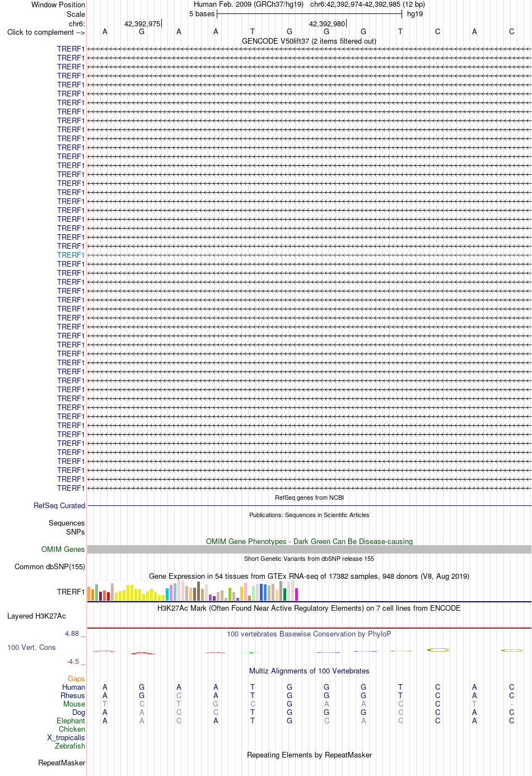Click the dash gap in the Mouse row
This screenshot has height=776, width=532.
tap(511, 704)
